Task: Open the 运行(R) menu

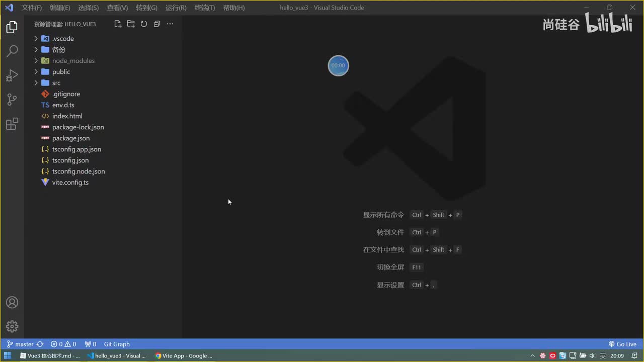Action: click(176, 8)
